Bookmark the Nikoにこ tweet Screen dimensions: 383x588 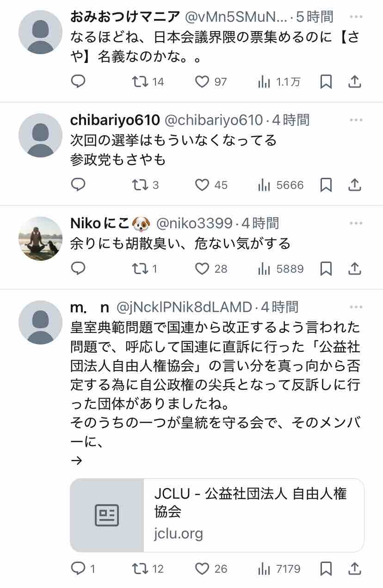(x=326, y=269)
